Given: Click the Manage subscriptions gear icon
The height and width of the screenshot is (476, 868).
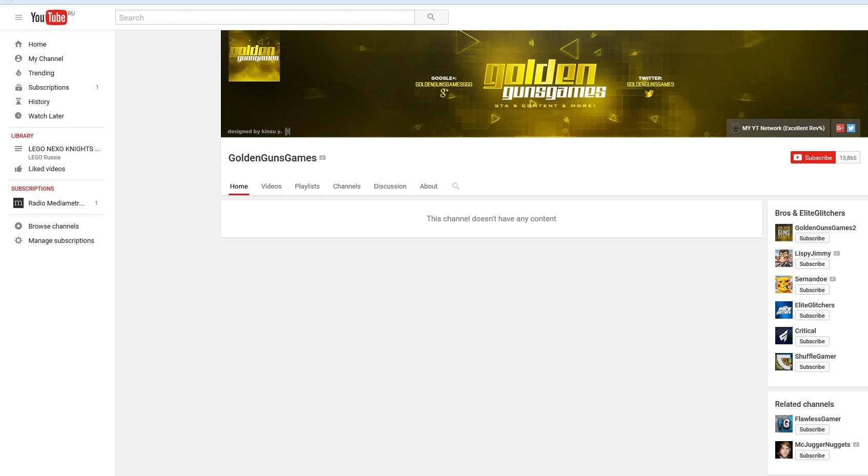Looking at the screenshot, I should point(18,240).
